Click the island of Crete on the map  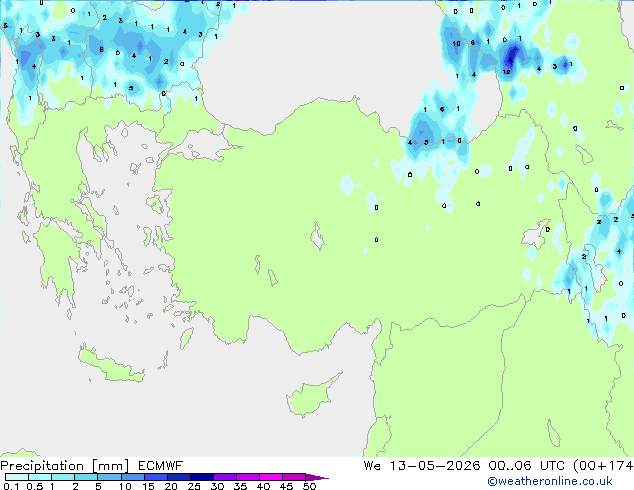(x=111, y=366)
